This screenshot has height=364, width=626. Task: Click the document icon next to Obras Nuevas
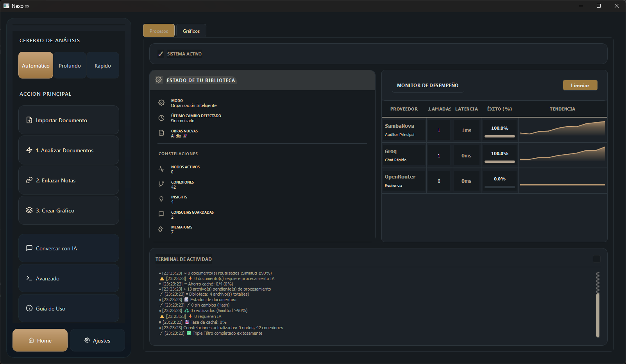pos(161,133)
